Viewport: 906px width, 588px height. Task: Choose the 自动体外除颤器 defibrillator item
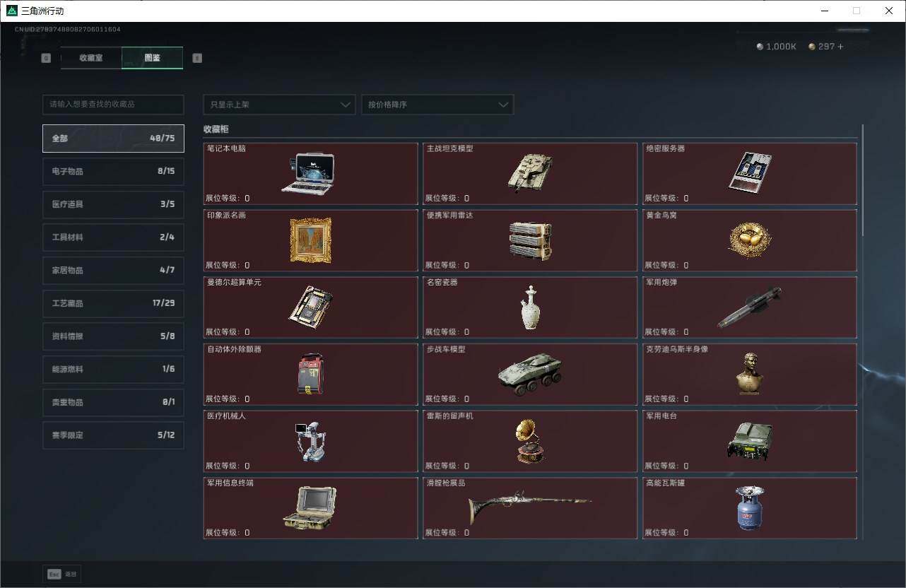(x=310, y=374)
